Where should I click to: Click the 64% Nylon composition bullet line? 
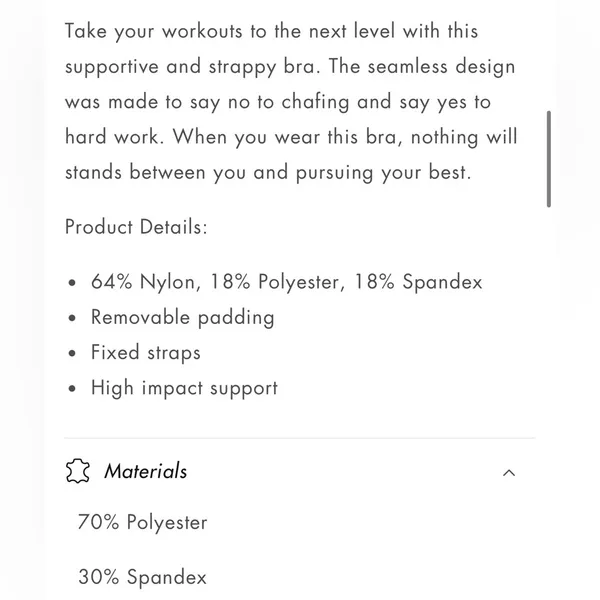(286, 282)
